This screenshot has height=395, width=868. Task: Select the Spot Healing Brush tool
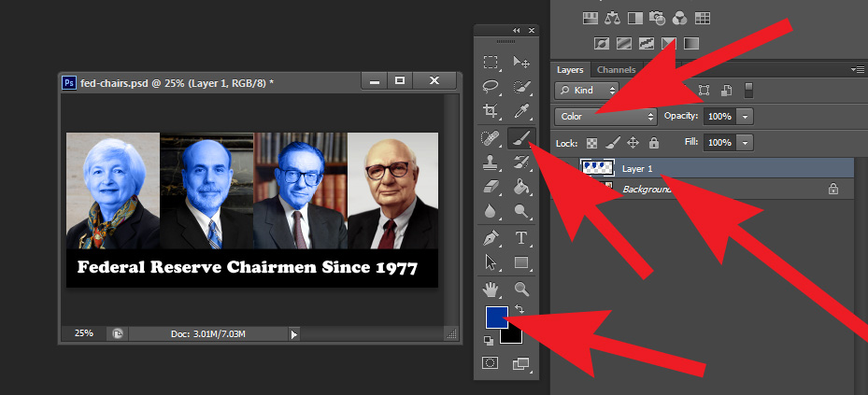click(x=491, y=138)
